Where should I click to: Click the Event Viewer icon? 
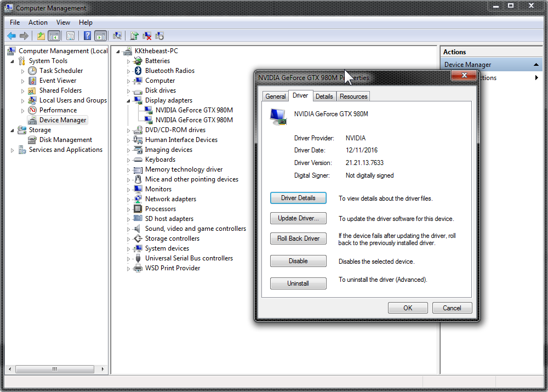[32, 81]
